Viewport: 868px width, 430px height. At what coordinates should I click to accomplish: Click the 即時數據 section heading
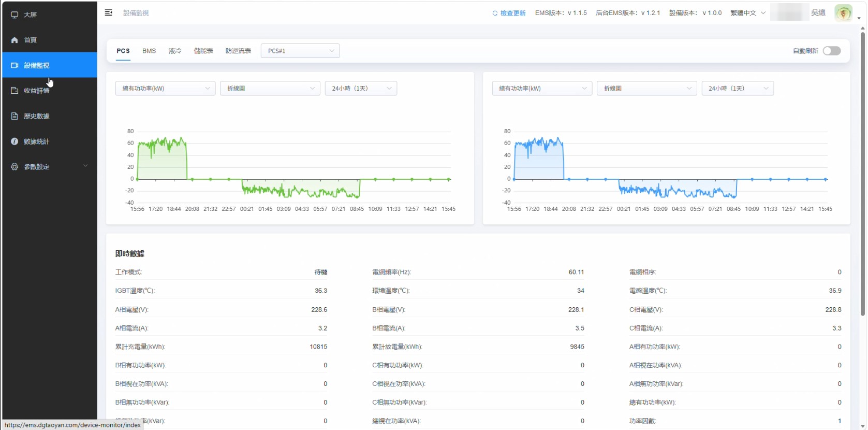pyautogui.click(x=130, y=254)
